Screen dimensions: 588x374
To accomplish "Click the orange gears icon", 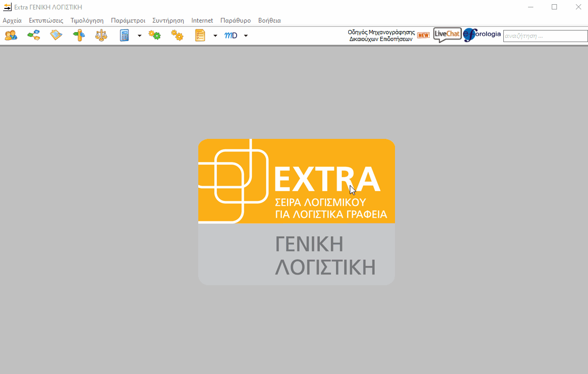I will [177, 35].
